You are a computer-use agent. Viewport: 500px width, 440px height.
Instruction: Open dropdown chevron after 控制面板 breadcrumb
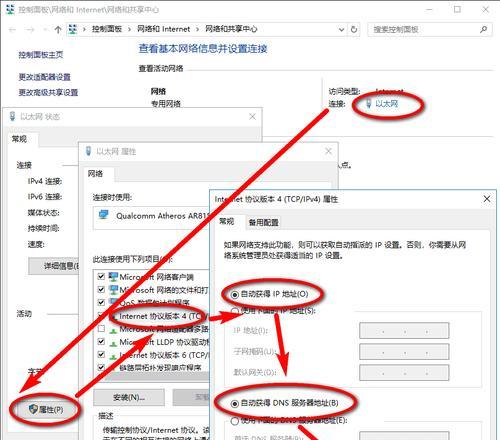[x=130, y=29]
